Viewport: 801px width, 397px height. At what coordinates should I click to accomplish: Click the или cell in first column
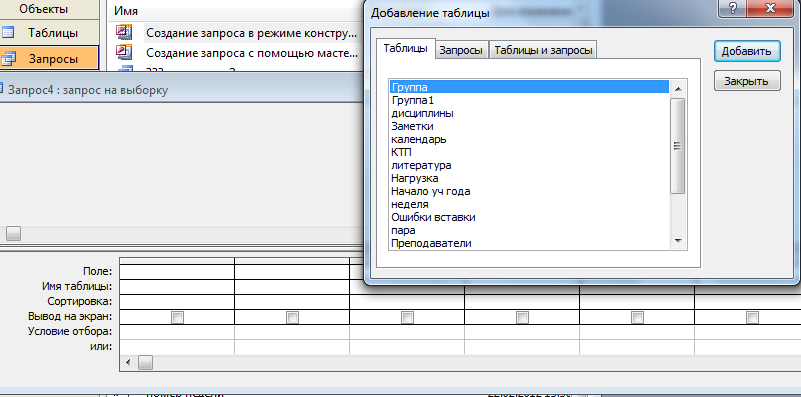pyautogui.click(x=177, y=347)
